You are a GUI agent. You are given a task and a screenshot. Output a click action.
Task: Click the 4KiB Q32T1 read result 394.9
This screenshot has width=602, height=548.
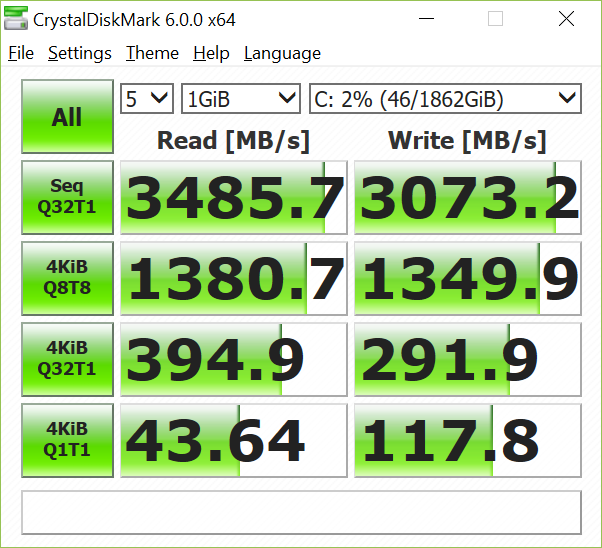(234, 359)
